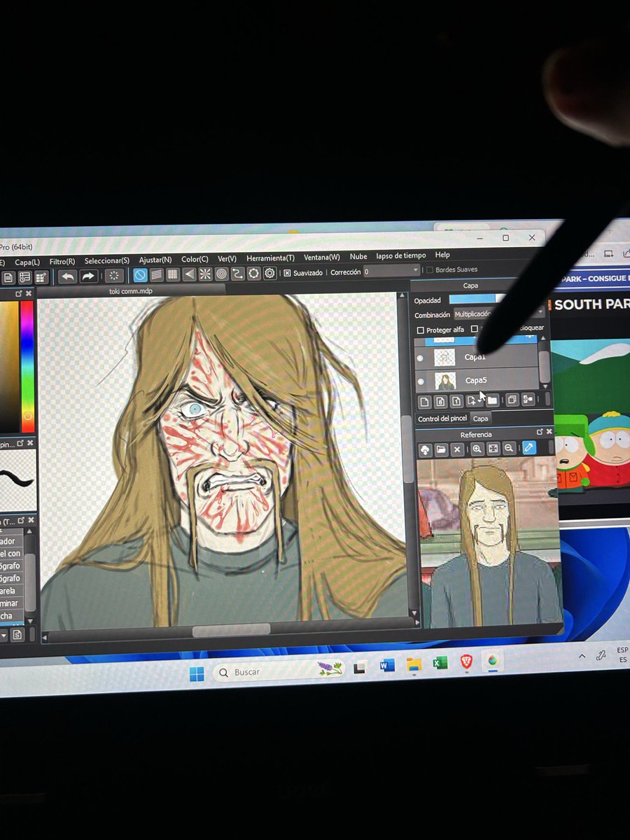Create a new layer folder
The image size is (630, 840).
(x=493, y=400)
